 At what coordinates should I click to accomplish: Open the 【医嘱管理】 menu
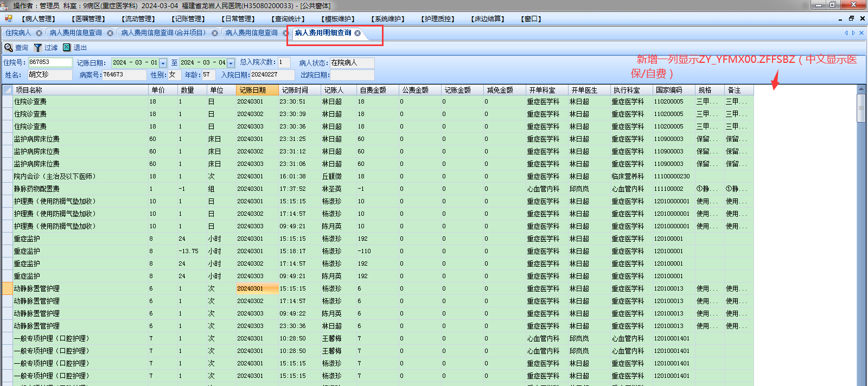point(88,19)
